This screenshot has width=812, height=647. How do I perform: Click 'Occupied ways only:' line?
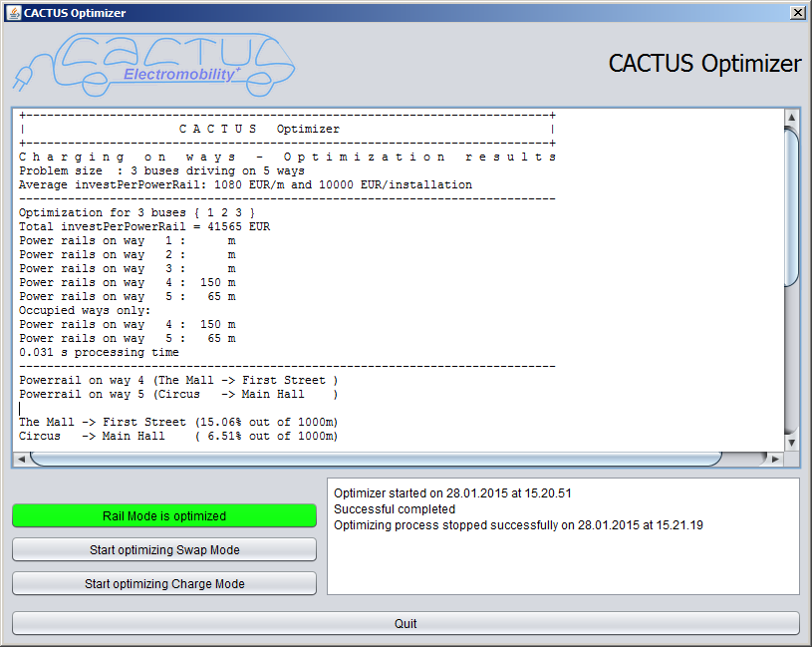pyautogui.click(x=85, y=310)
